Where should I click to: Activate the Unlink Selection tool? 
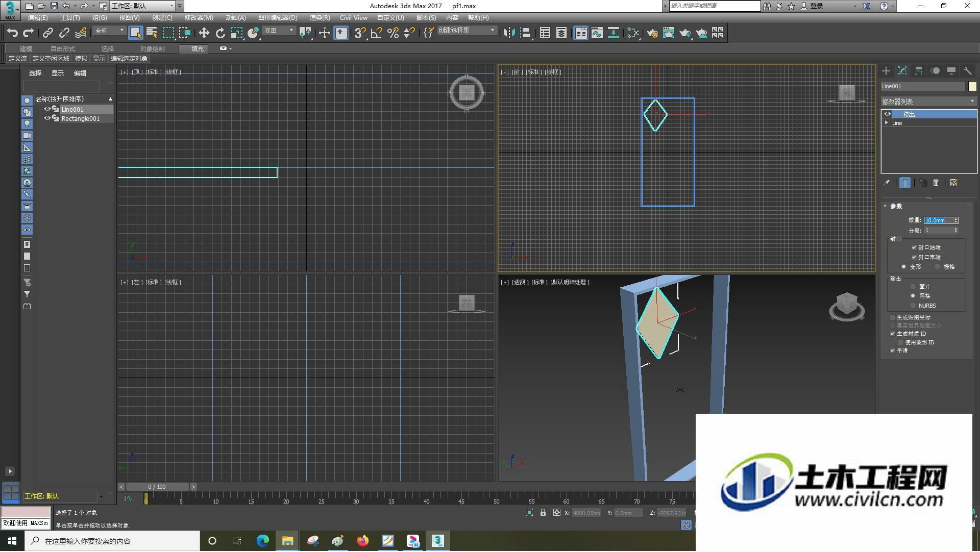coord(64,33)
